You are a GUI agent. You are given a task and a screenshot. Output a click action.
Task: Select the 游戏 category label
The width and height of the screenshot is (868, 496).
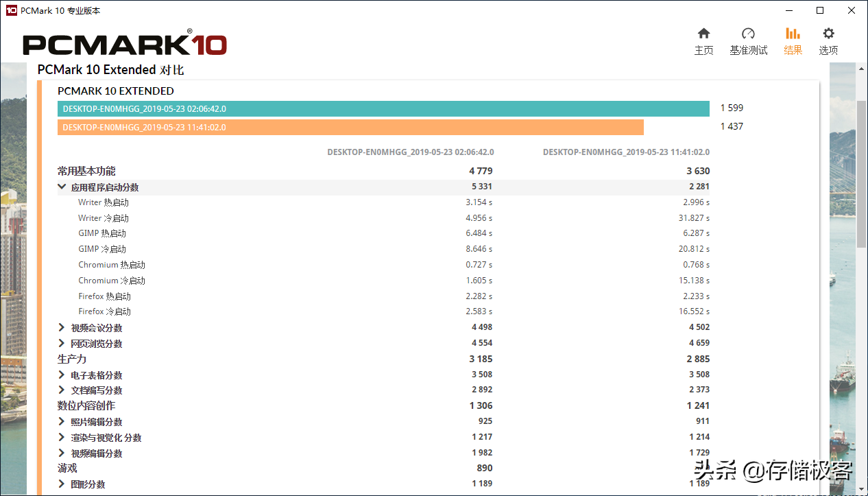click(x=67, y=468)
